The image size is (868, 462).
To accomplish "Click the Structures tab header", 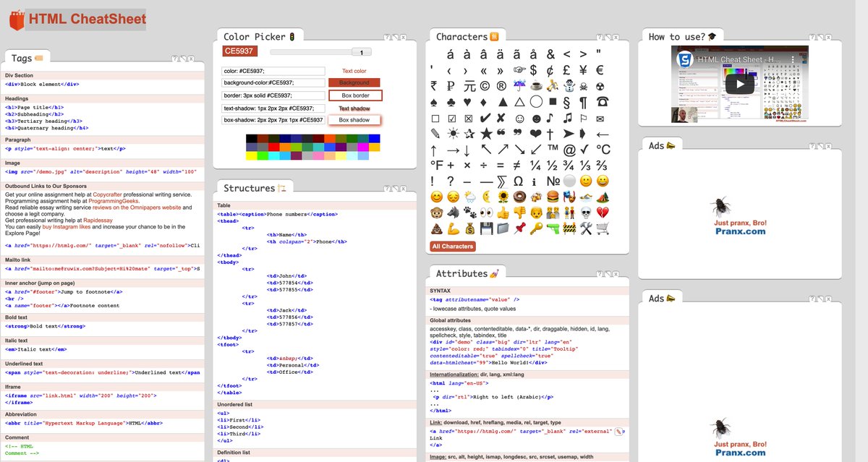I will click(254, 188).
